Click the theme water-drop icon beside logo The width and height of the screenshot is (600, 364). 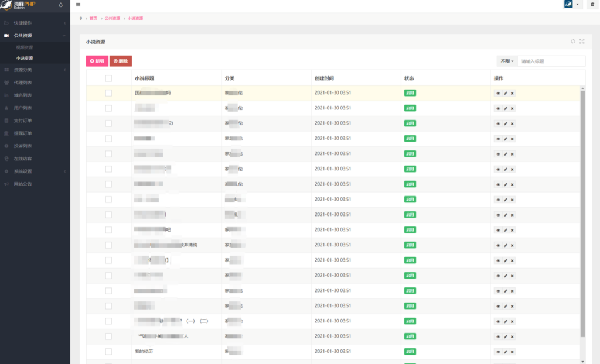(x=61, y=5)
